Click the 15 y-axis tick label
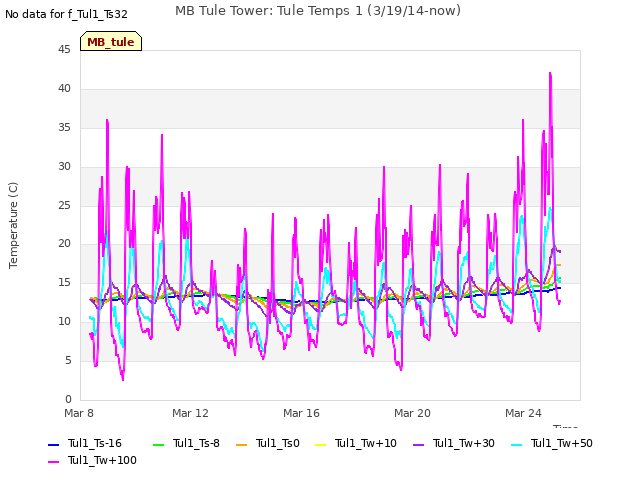This screenshot has height=480, width=640. (64, 282)
